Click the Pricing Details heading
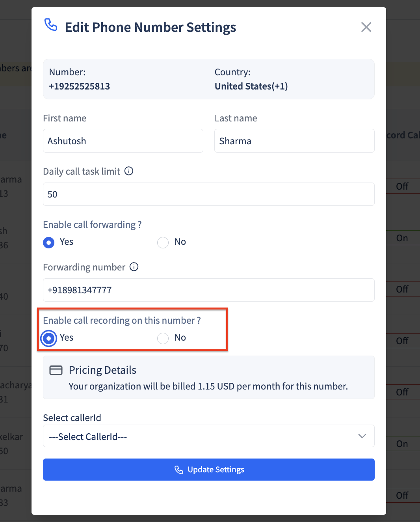 [102, 370]
